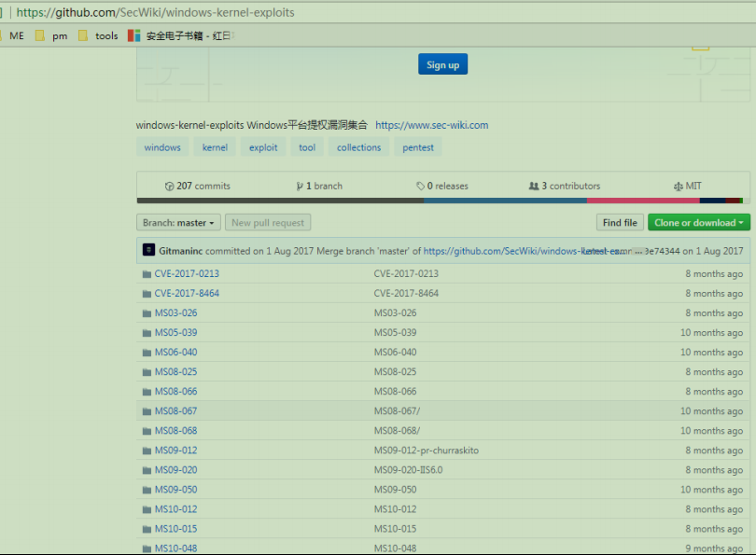Select the exploit topic tag
The width and height of the screenshot is (756, 555).
pos(263,147)
